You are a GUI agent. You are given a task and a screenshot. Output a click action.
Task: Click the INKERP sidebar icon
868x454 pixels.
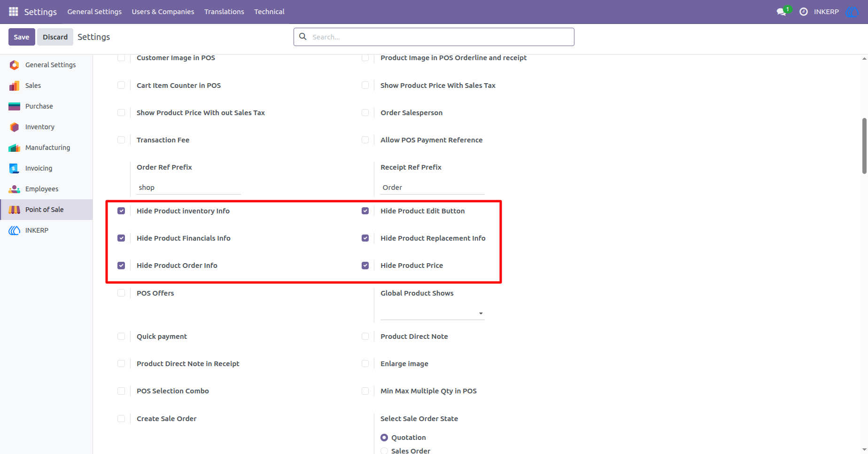tap(15, 230)
